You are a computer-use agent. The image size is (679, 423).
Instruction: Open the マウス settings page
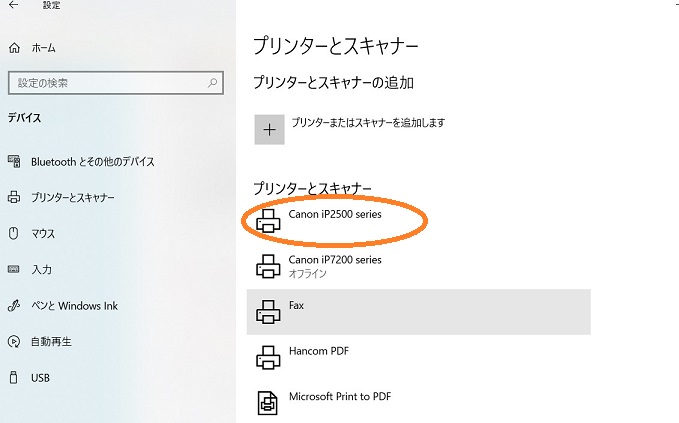(43, 233)
